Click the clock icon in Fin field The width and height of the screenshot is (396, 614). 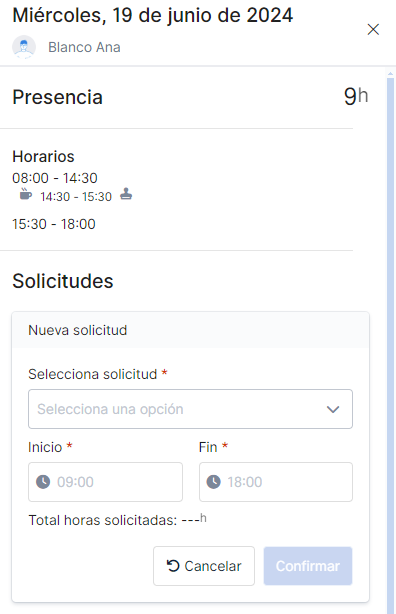point(213,482)
